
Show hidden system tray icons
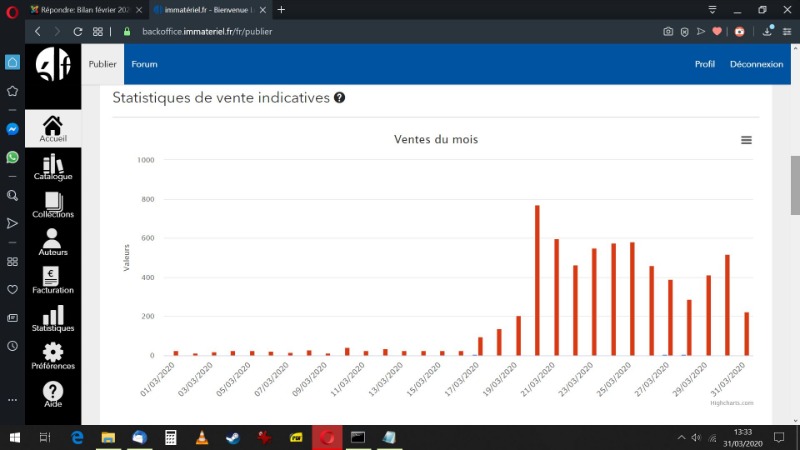coord(680,438)
